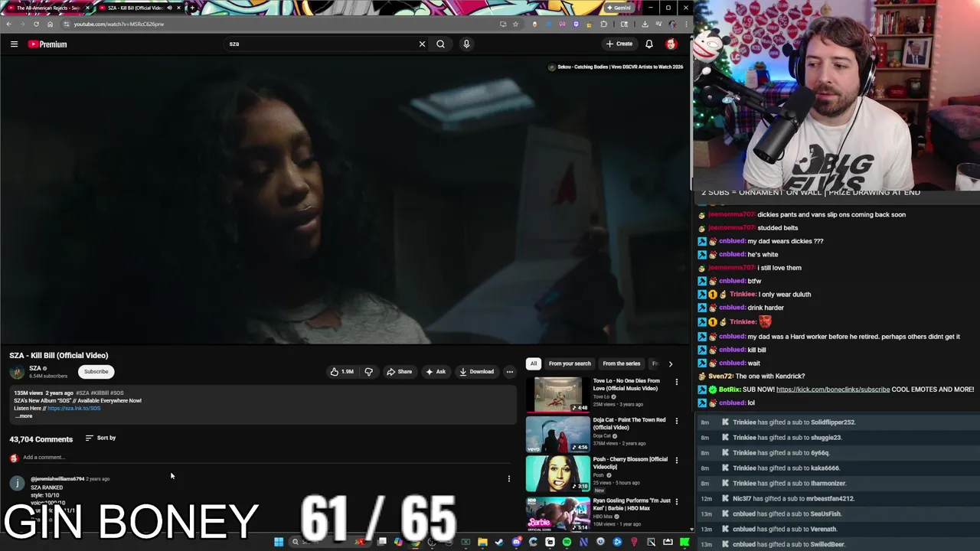Open the Sekou Catching Bodies card in the player
The image size is (980, 551).
pyautogui.click(x=616, y=67)
